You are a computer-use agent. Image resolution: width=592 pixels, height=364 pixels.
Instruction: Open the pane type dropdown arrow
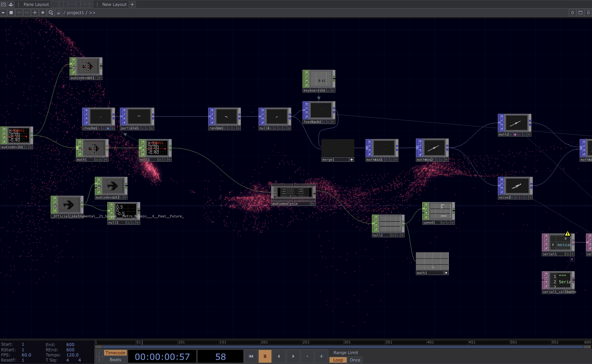click(x=3, y=13)
